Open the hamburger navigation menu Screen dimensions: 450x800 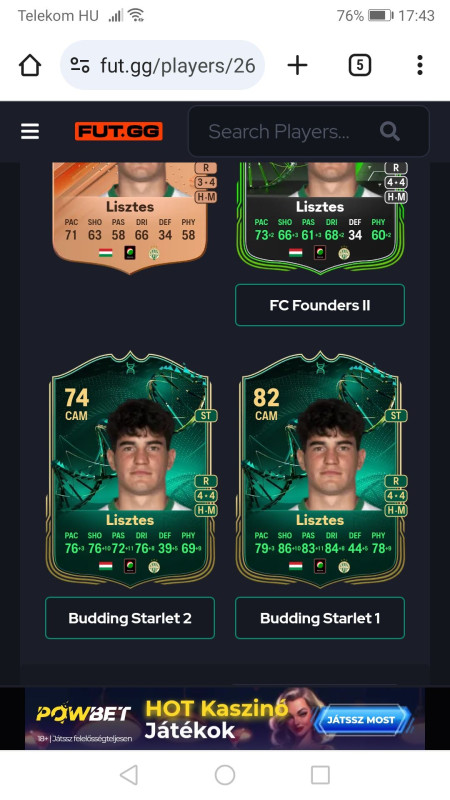pyautogui.click(x=30, y=132)
